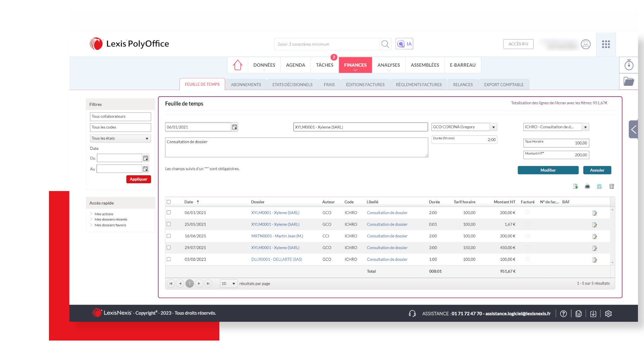Select the 06/01/2021 row checkbox
Image resolution: width=644 pixels, height=362 pixels.
pyautogui.click(x=169, y=213)
